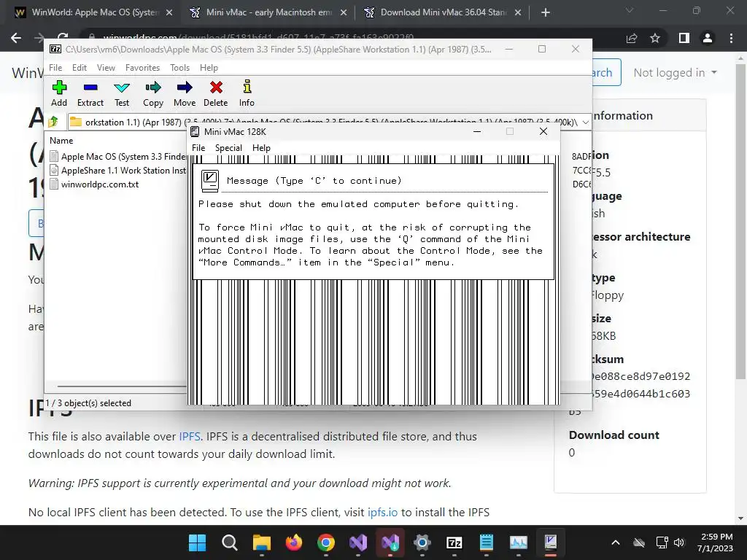Image resolution: width=747 pixels, height=560 pixels.
Task: Open first Visual Studio taskbar icon
Action: click(x=357, y=542)
